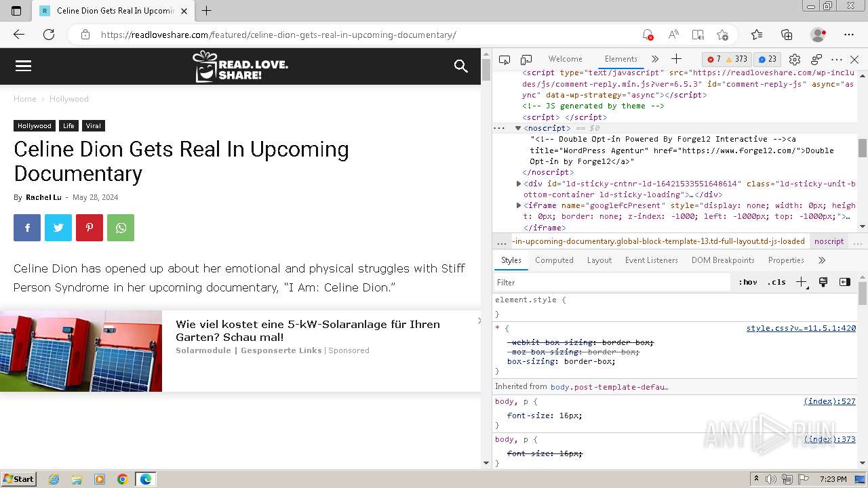Share the article on Pinterest

(x=90, y=228)
